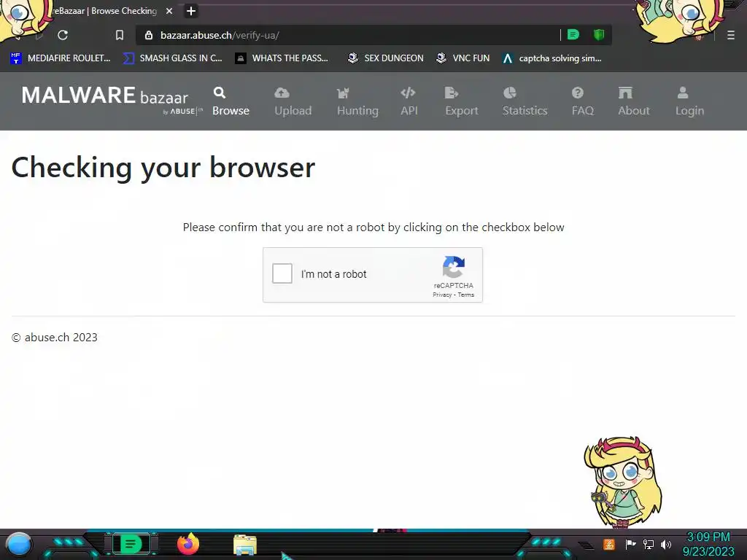This screenshot has width=747, height=560.
Task: Click the MALWARE bazaar logo
Action: pos(112,99)
